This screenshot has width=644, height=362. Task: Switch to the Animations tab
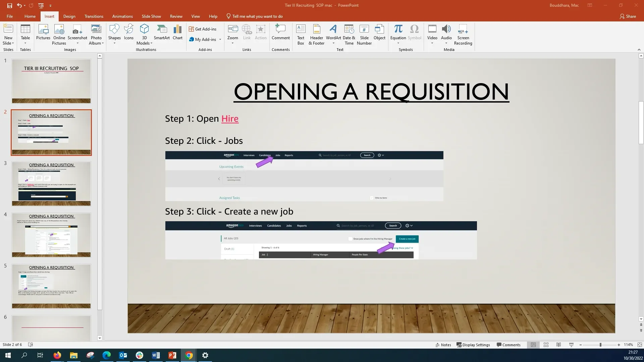click(x=122, y=16)
